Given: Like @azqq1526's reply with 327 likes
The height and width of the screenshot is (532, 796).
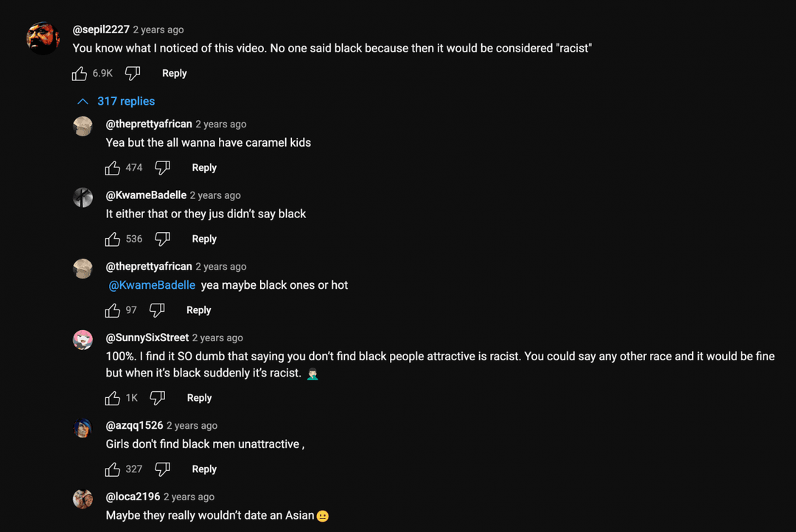Looking at the screenshot, I should pyautogui.click(x=112, y=469).
